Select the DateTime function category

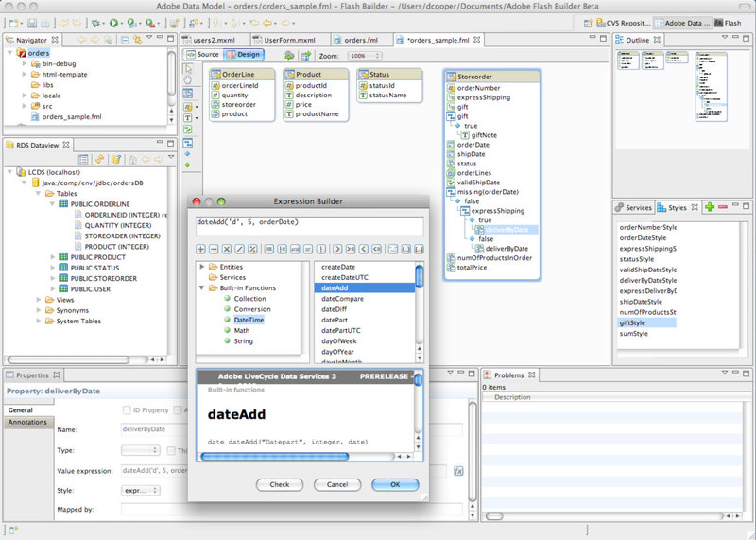coord(249,320)
